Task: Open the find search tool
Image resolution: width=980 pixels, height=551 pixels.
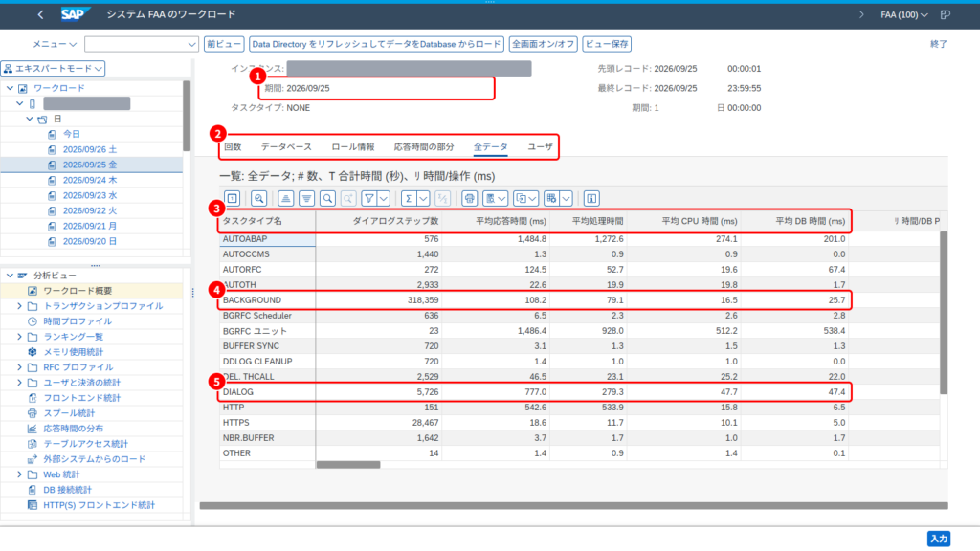Action: 327,199
